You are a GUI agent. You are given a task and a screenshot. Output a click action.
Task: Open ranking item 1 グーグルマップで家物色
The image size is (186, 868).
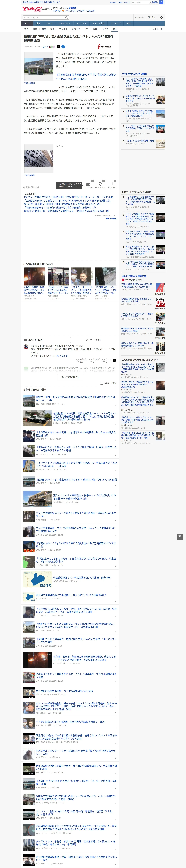click(139, 83)
